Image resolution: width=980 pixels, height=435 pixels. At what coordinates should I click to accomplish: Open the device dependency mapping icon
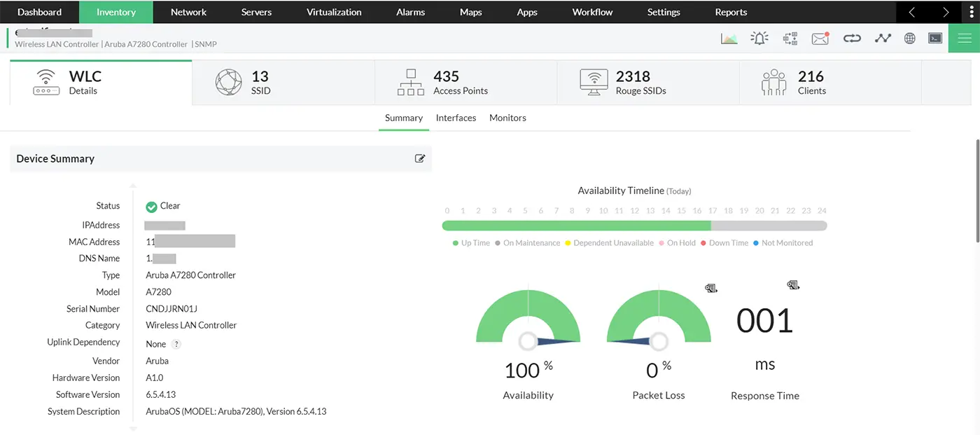point(790,39)
